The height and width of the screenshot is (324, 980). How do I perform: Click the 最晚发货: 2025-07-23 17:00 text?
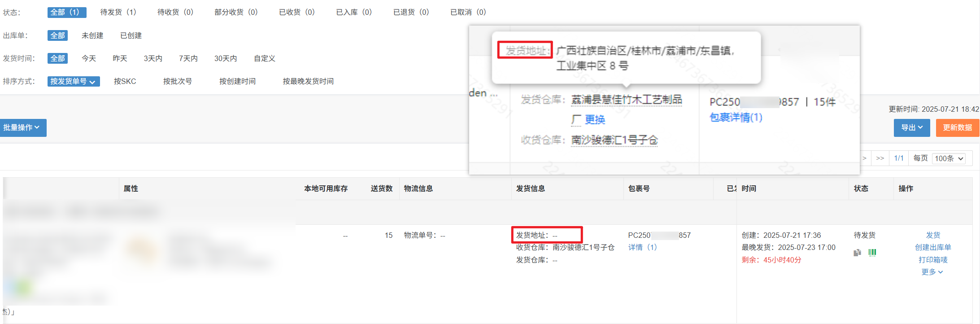(x=788, y=247)
